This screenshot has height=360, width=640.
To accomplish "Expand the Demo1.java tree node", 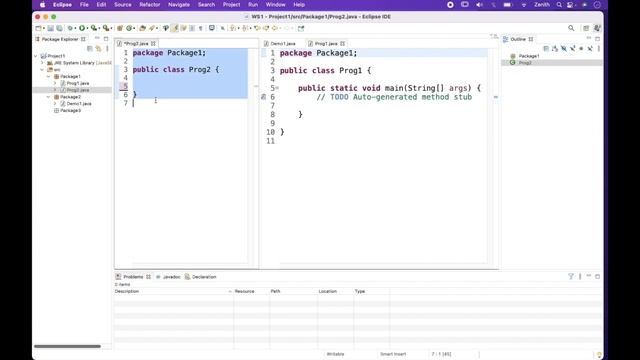I will click(55, 104).
